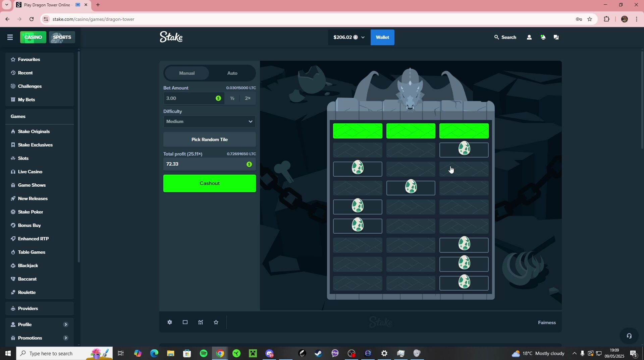
Task: Open the hamburger sidebar menu
Action: click(10, 37)
